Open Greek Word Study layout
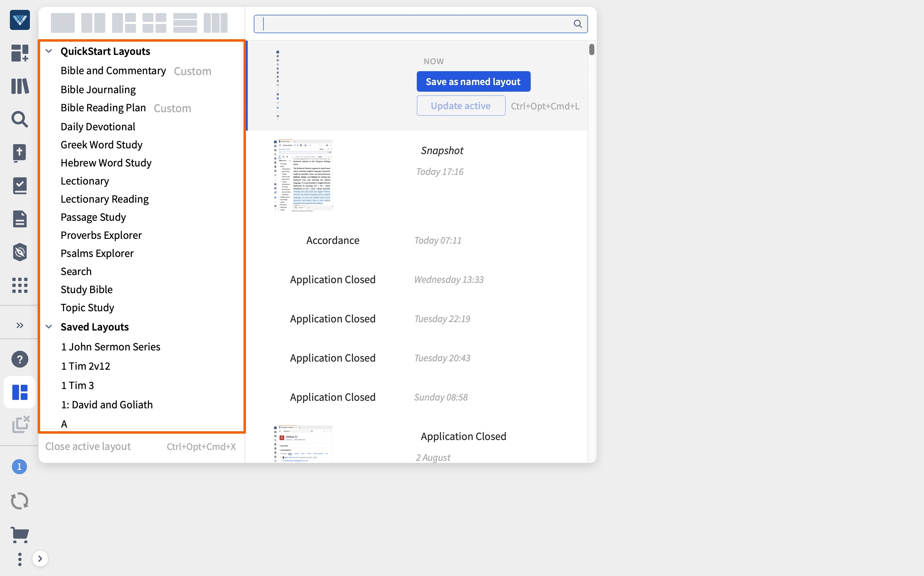The width and height of the screenshot is (924, 576). (102, 145)
